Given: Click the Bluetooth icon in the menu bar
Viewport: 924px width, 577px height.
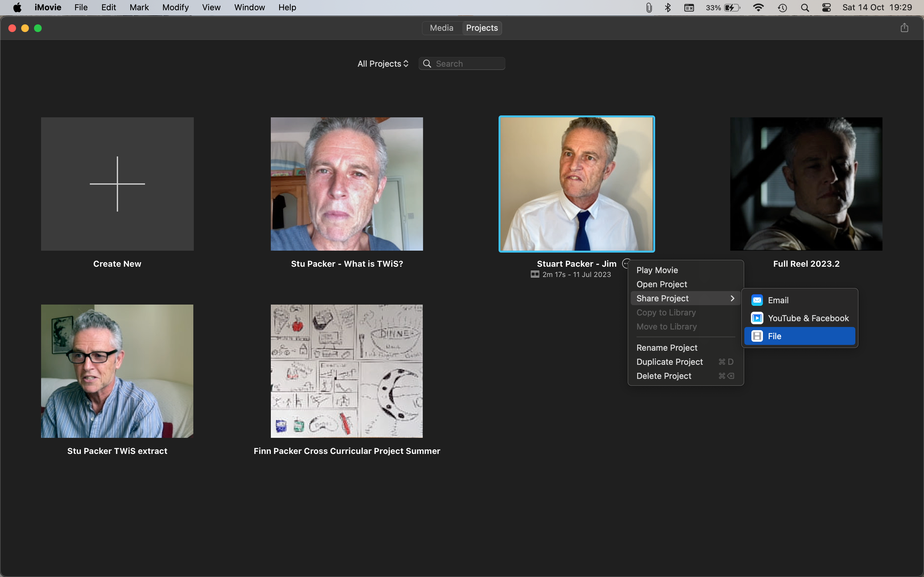Looking at the screenshot, I should pos(668,8).
